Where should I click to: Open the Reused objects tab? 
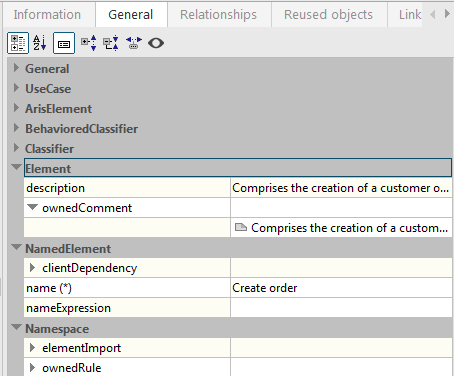click(x=328, y=15)
